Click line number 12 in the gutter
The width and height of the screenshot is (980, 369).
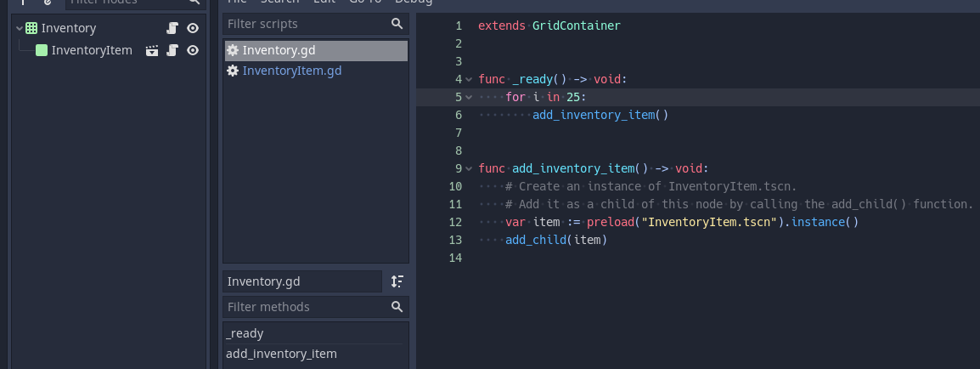click(455, 222)
